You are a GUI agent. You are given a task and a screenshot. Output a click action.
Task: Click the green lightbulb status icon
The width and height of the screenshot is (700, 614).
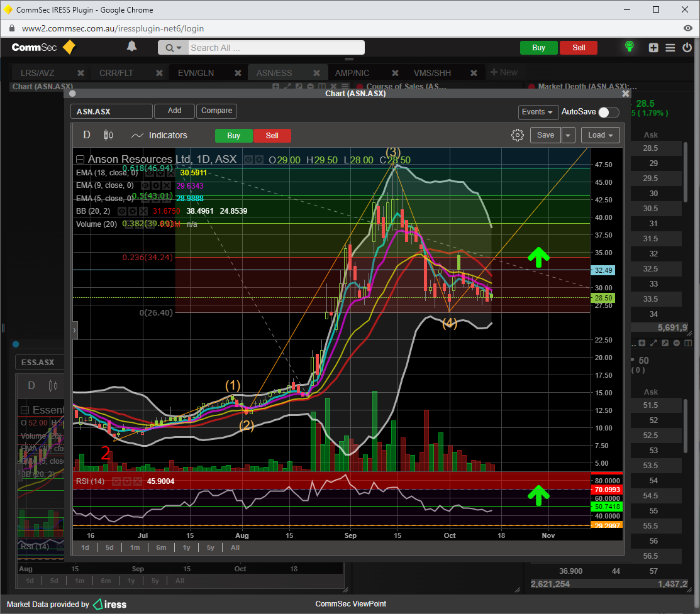[x=628, y=47]
